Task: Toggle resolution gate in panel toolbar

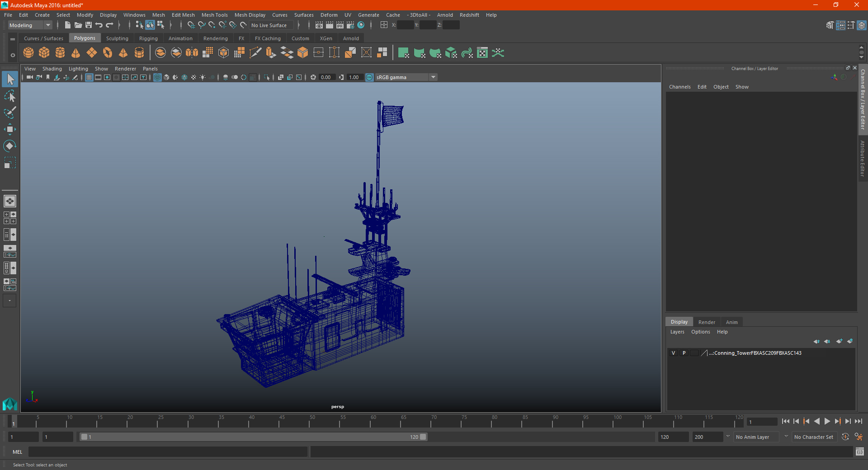Action: (x=107, y=77)
